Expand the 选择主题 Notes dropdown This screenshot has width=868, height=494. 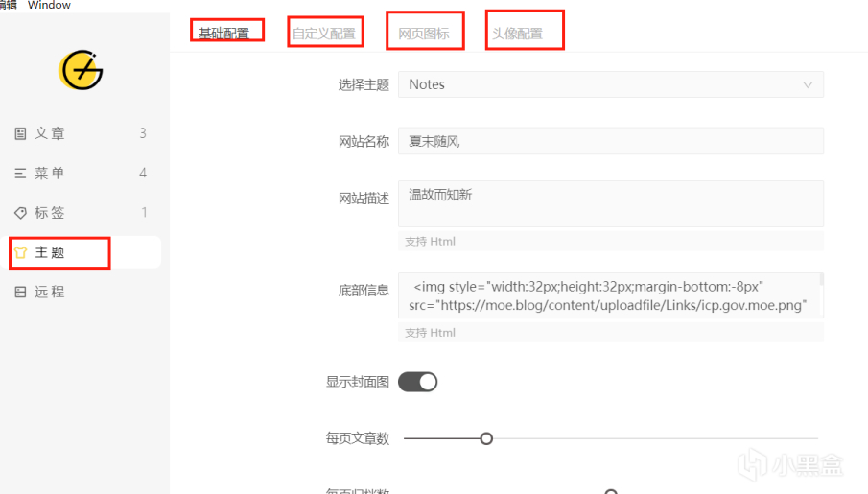pyautogui.click(x=610, y=84)
